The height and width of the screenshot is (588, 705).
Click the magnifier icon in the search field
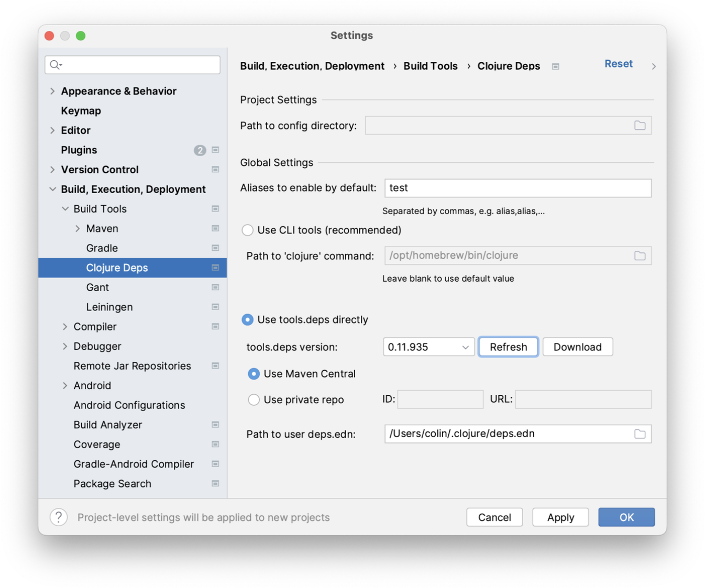click(x=54, y=64)
